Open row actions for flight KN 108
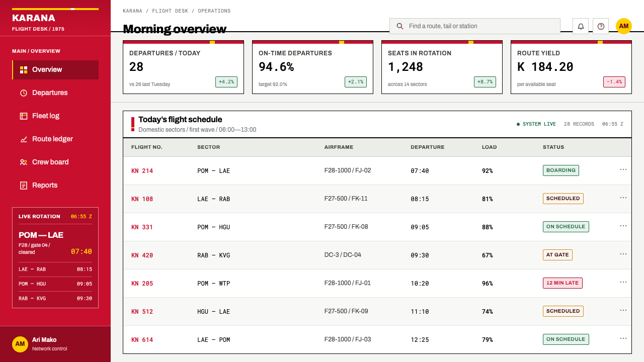Viewport: 644px width, 362px height. [x=623, y=198]
